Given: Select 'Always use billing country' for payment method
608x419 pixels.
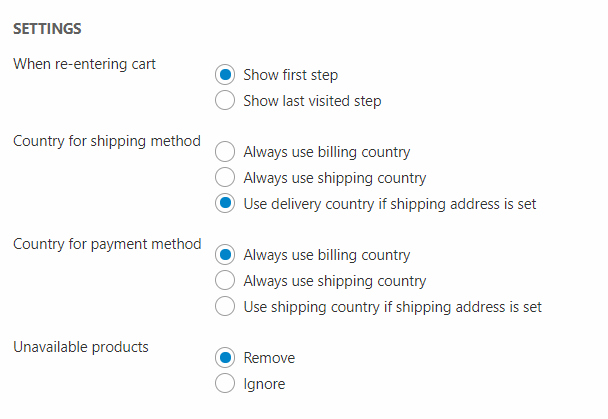Looking at the screenshot, I should click(226, 255).
